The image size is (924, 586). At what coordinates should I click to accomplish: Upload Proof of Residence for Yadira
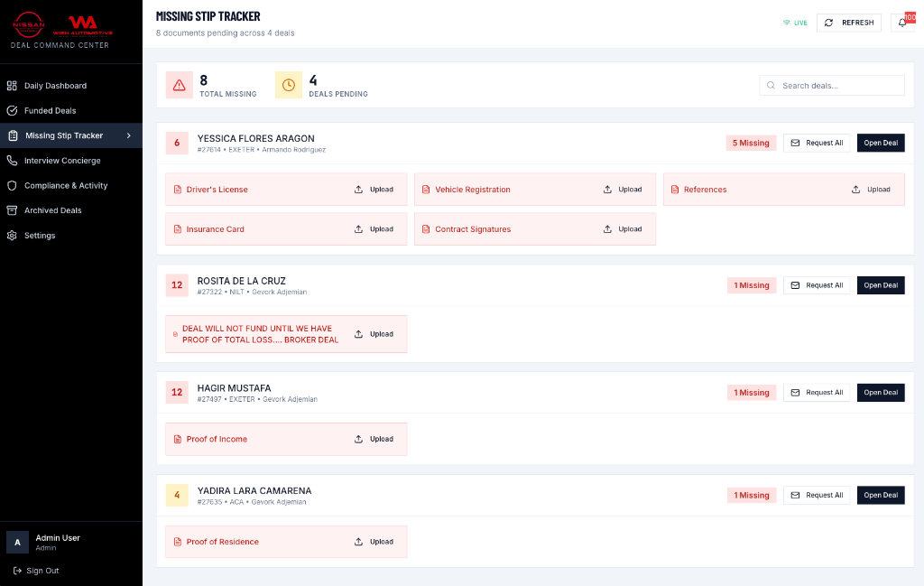(x=374, y=542)
